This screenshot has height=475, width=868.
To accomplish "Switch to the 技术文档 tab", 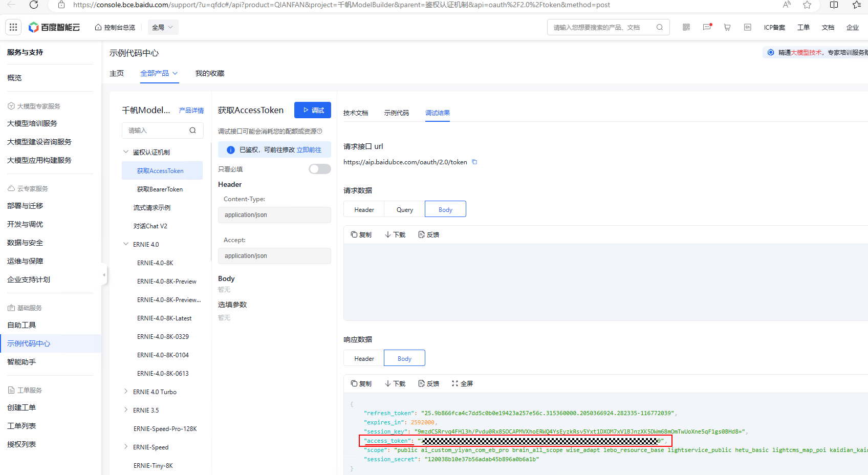I will [356, 113].
